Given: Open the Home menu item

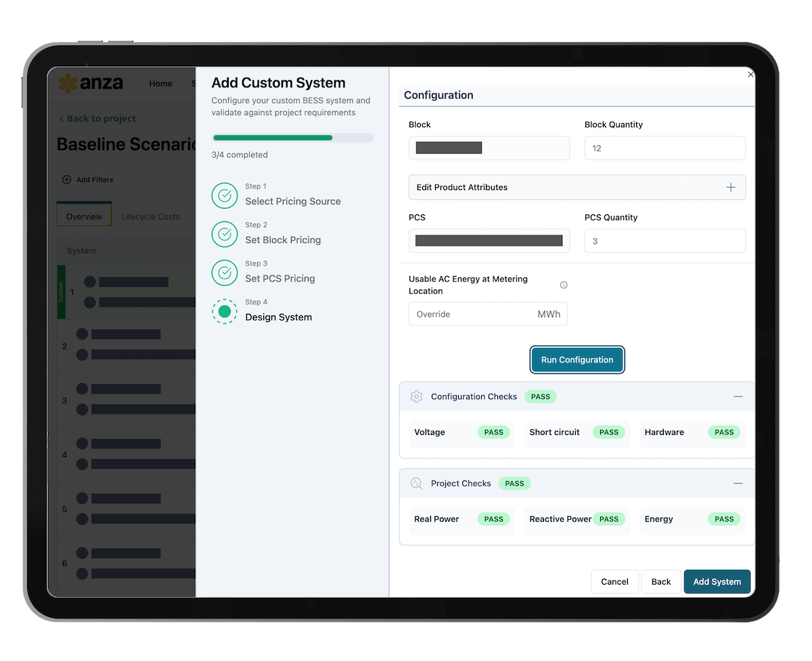Looking at the screenshot, I should (160, 84).
